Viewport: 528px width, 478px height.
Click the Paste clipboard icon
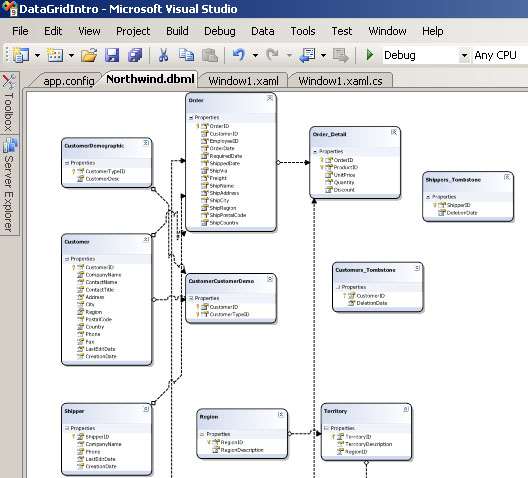pos(209,55)
